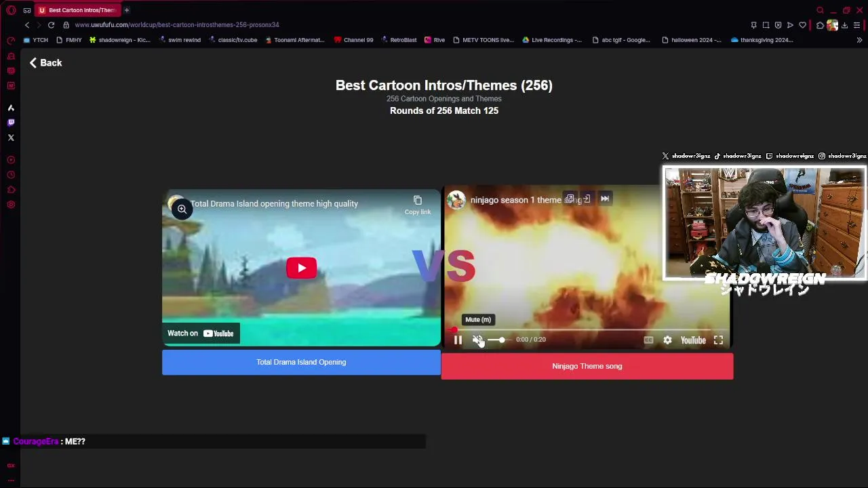Open the YTCH bookmark
The height and width of the screenshot is (488, 868).
click(35, 40)
